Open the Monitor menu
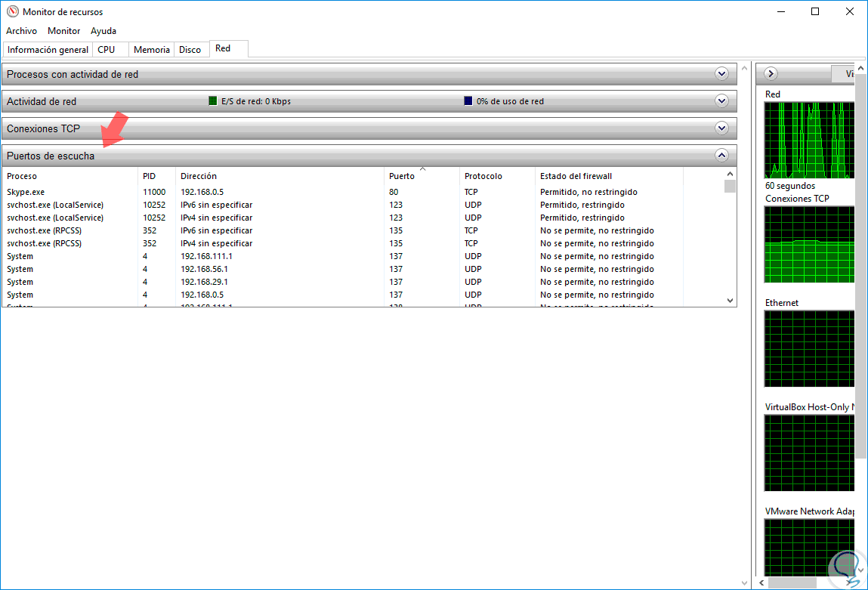Viewport: 868px width, 590px height. tap(63, 31)
